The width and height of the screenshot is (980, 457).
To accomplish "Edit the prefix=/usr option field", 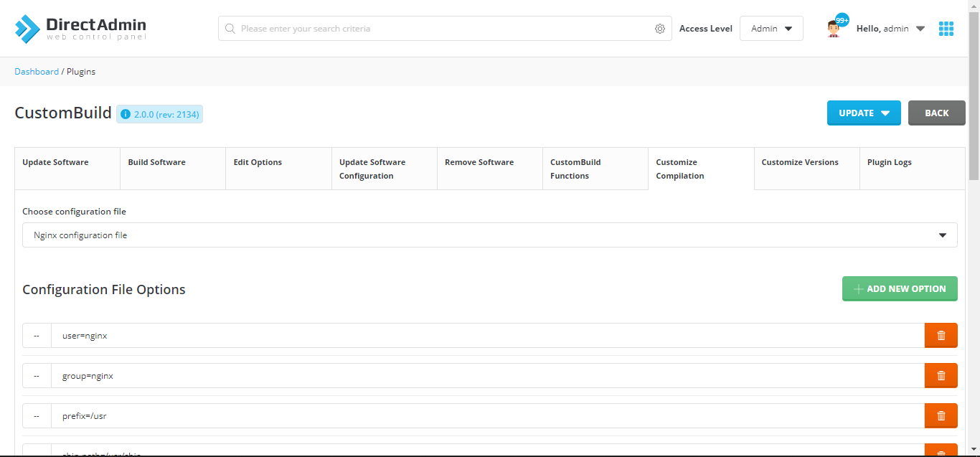I will click(x=488, y=415).
